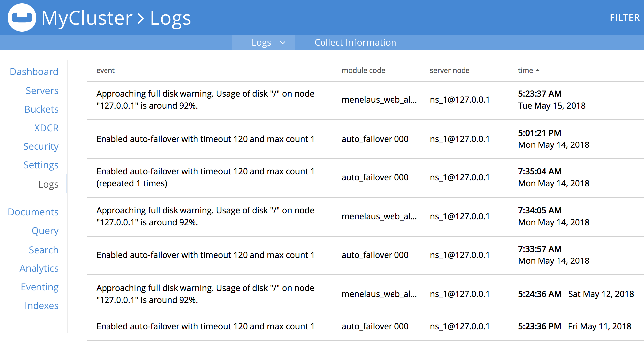Sort by the module code column

click(363, 70)
